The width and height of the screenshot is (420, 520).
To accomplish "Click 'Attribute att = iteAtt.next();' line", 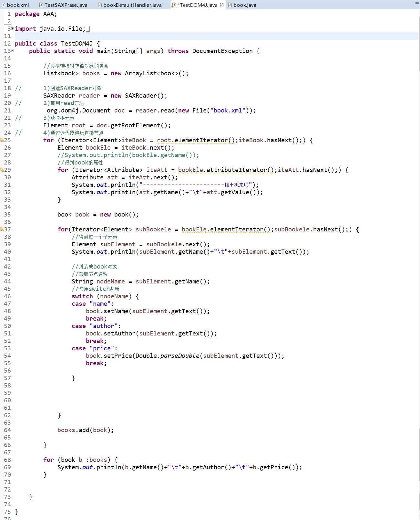I will tap(125, 177).
